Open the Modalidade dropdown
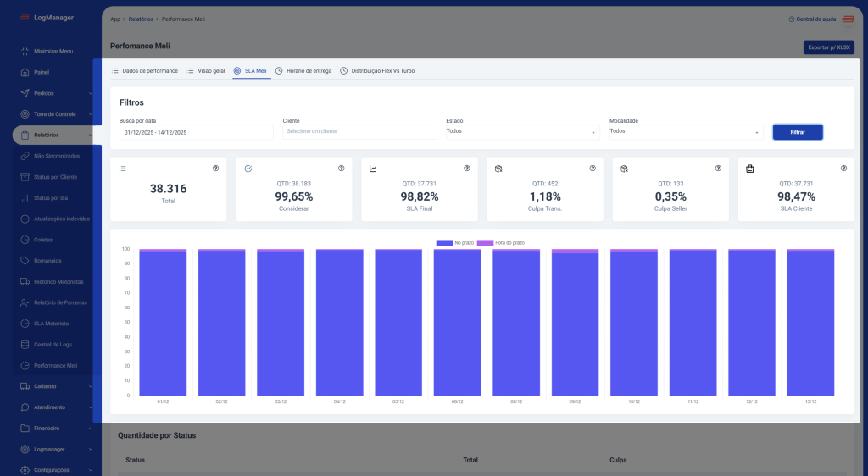 (x=685, y=132)
